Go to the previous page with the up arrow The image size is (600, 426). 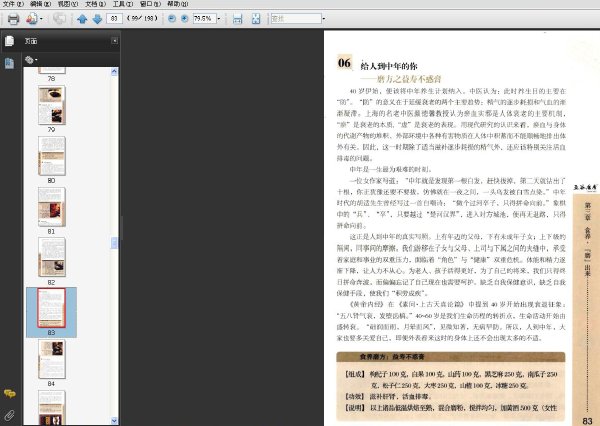tap(82, 19)
